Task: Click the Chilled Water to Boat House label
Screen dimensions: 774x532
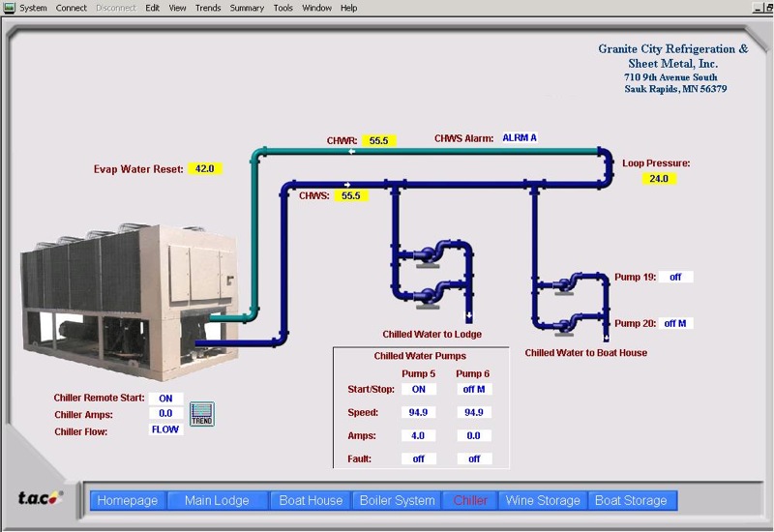Action: 586,352
